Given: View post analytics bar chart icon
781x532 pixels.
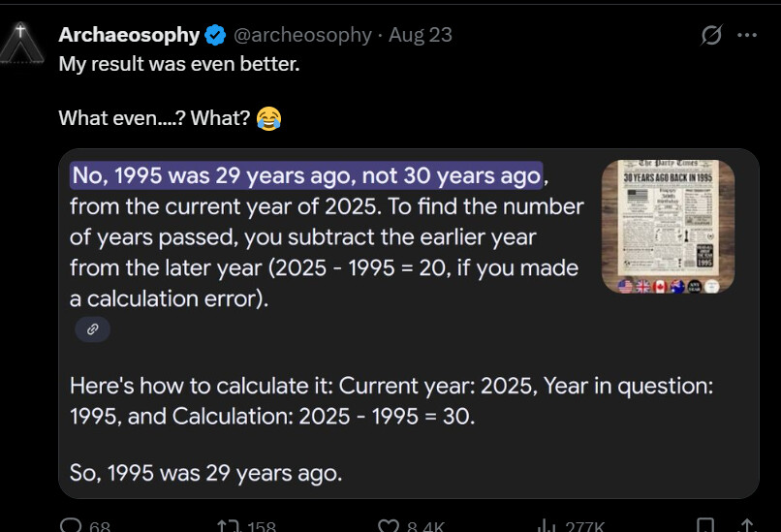Looking at the screenshot, I should pyautogui.click(x=547, y=525).
